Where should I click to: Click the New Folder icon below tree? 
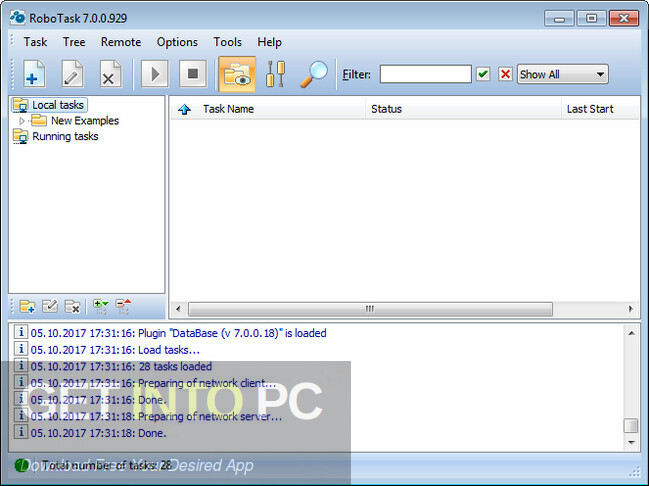(x=27, y=307)
